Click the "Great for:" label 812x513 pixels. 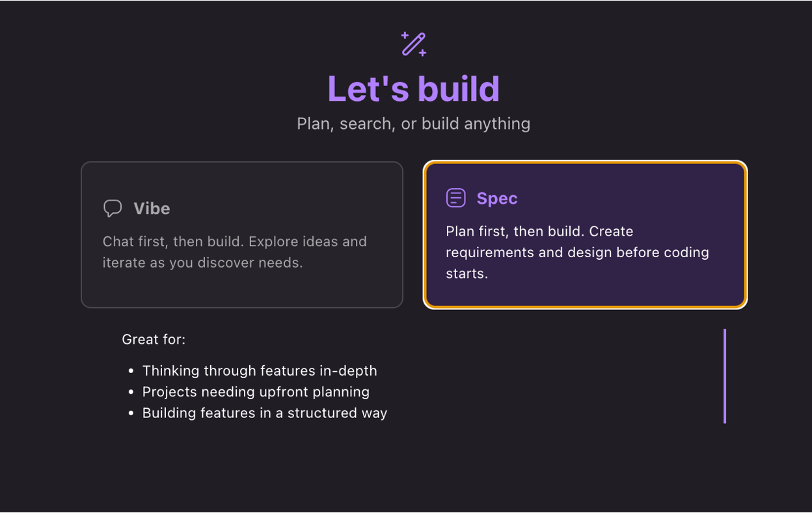coord(154,339)
